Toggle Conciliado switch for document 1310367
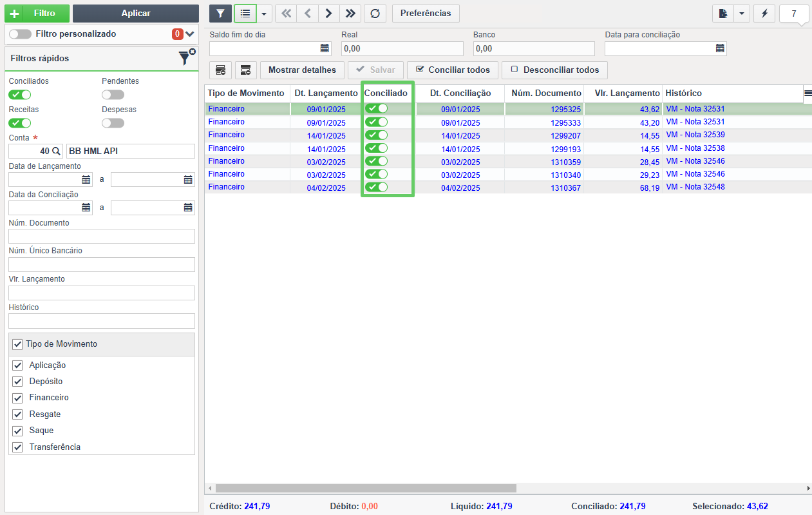 377,187
